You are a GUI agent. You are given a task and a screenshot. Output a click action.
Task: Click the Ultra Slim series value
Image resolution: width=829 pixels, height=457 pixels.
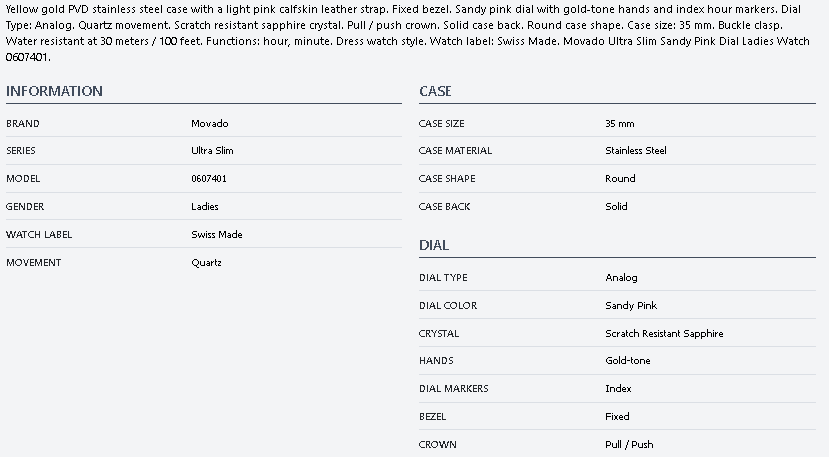(x=212, y=151)
